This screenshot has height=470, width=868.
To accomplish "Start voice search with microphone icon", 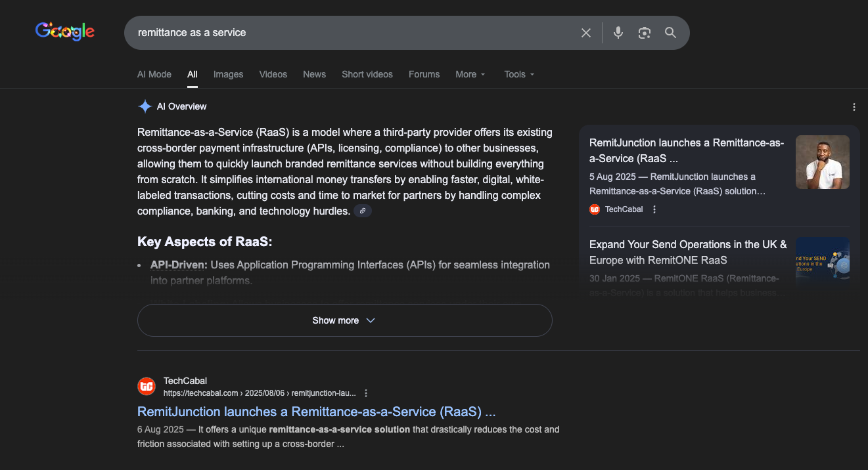I will pos(618,33).
